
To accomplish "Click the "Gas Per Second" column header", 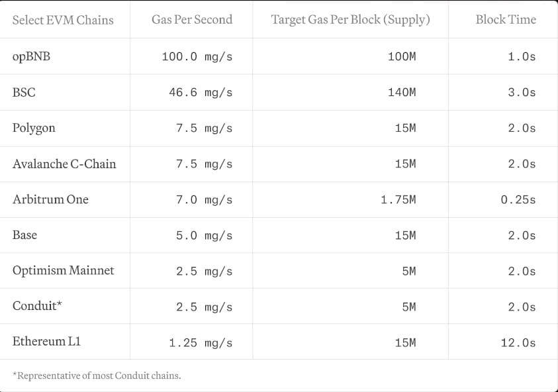I will click(192, 20).
